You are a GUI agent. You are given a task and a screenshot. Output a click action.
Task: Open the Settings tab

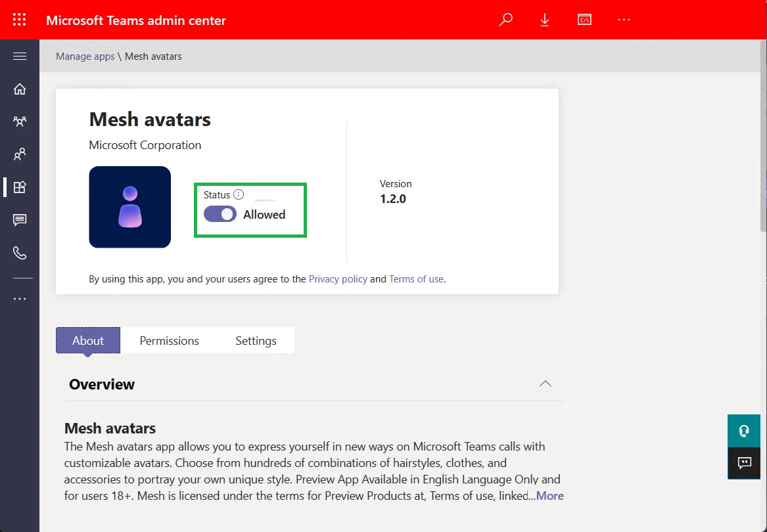pyautogui.click(x=256, y=340)
